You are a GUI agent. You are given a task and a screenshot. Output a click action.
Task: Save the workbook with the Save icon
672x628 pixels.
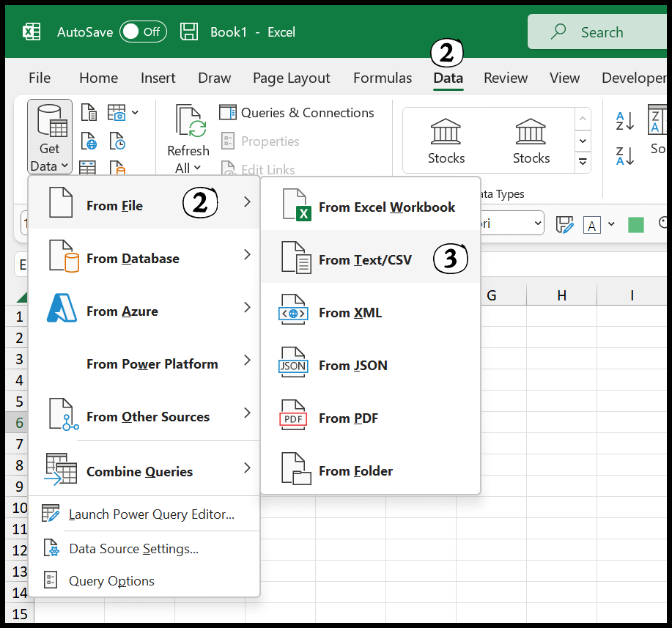pos(189,32)
